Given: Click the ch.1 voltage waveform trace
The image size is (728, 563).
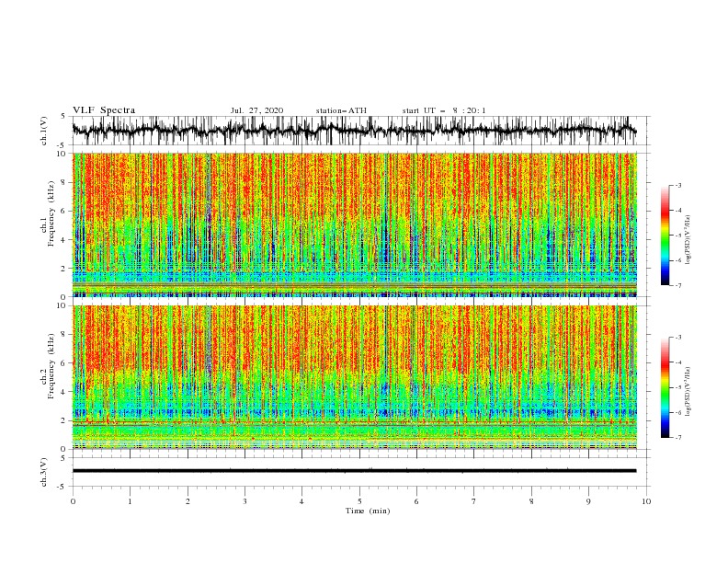Looking at the screenshot, I should (354, 131).
